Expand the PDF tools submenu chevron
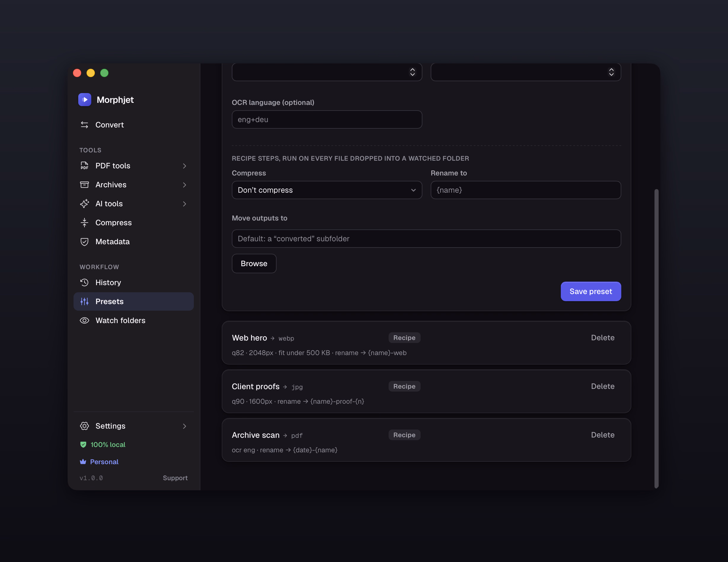Viewport: 728px width, 562px height. (184, 166)
